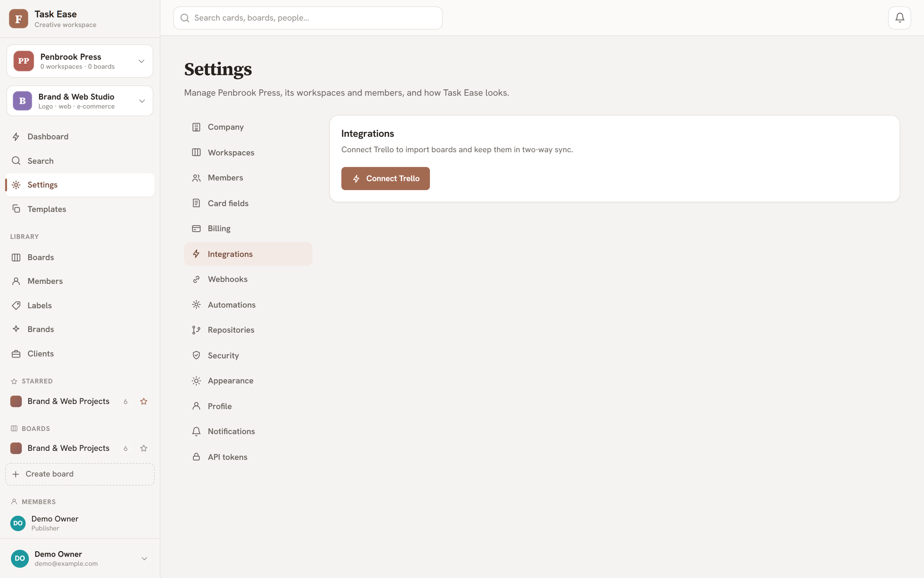
Task: Click the brown Brand & Web Projects swatch in Starred
Action: pos(16,401)
